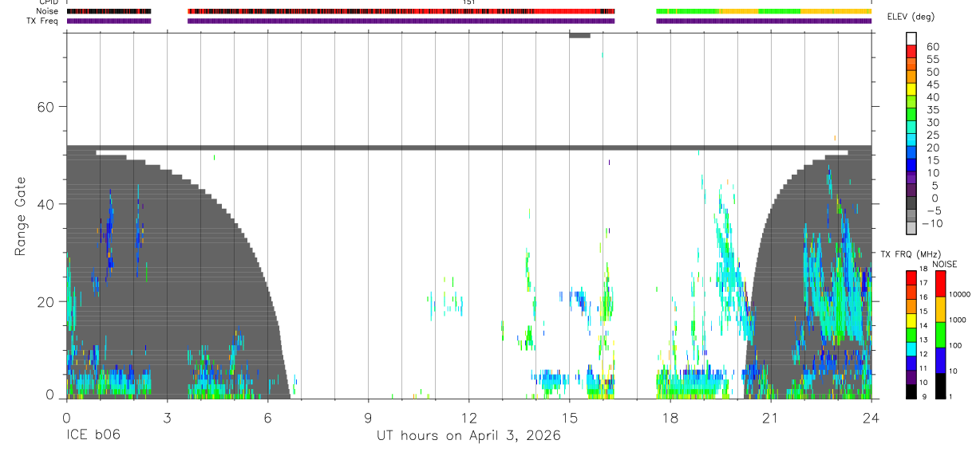The image size is (980, 452).
Task: Click the '−10' value on the ELEV colorbar
Action: (932, 224)
